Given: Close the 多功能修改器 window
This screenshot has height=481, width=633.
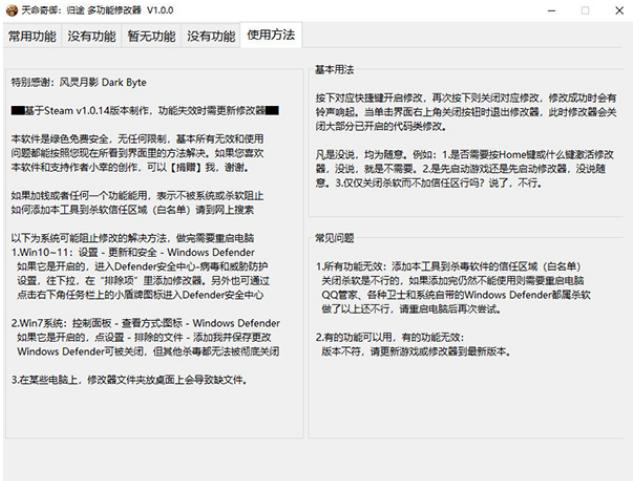Looking at the screenshot, I should point(619,11).
